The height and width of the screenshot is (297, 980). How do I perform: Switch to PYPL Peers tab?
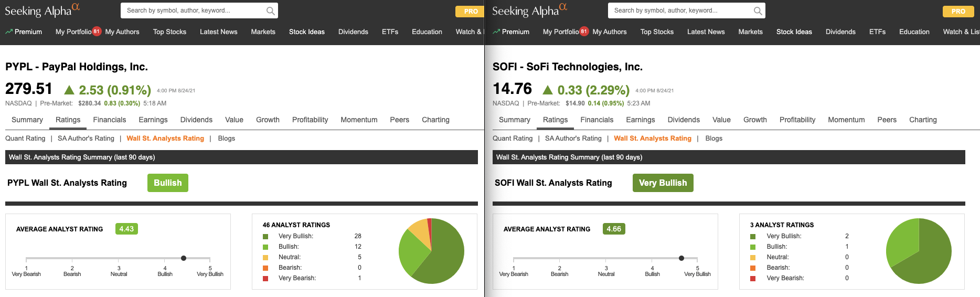399,120
